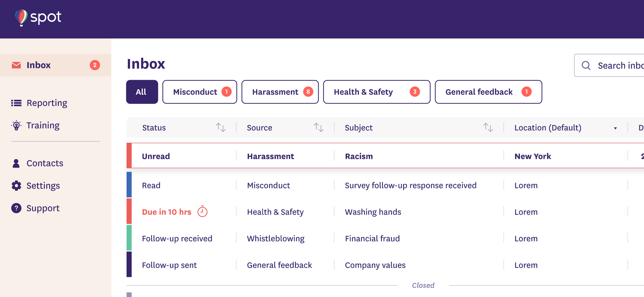The image size is (644, 297).
Task: Sort the table by Status column
Action: (220, 127)
